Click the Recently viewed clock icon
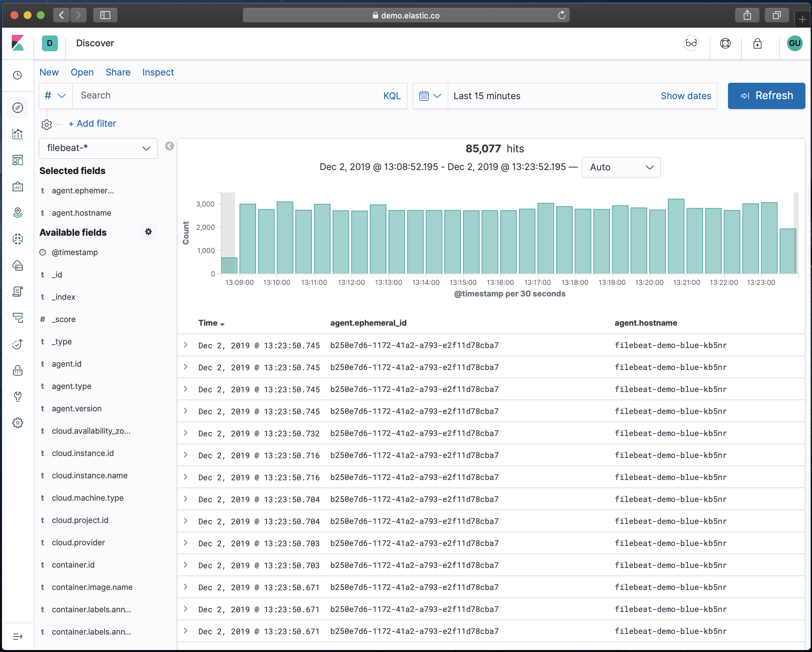The image size is (812, 652). [18, 75]
